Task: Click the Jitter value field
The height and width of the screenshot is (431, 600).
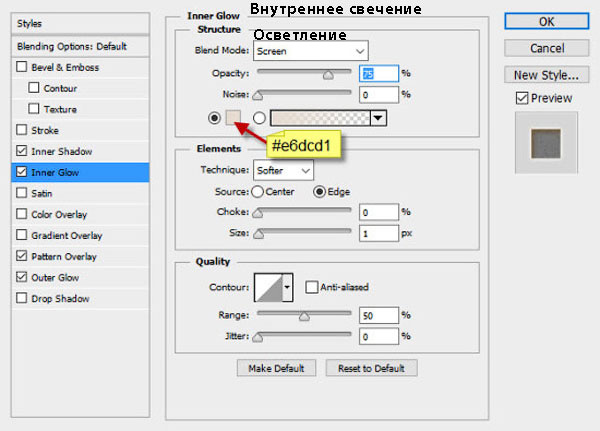Action: click(x=379, y=336)
